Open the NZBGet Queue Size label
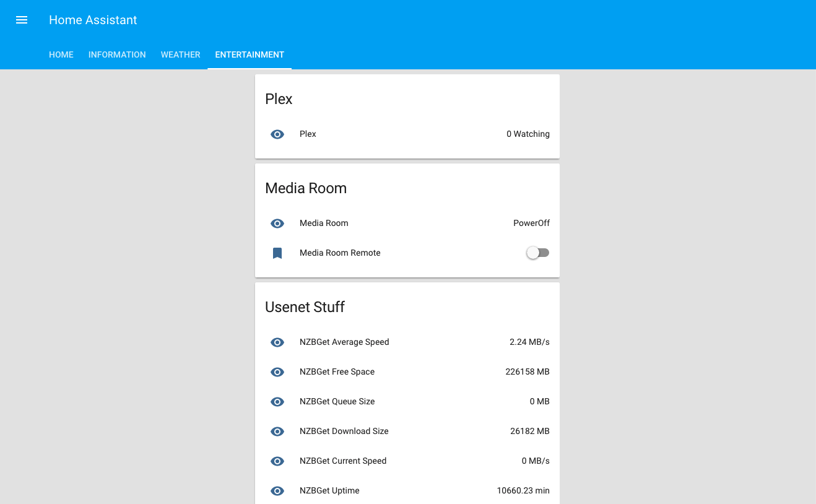 click(337, 401)
